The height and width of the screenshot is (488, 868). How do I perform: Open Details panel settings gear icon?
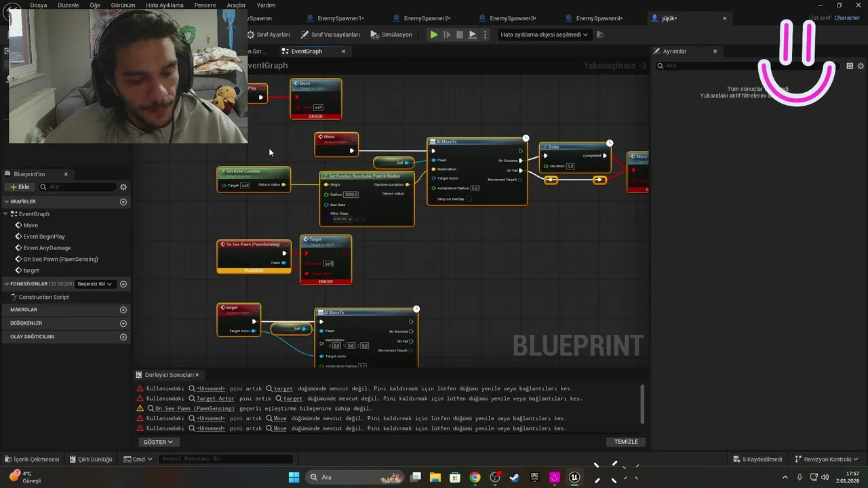coord(861,66)
